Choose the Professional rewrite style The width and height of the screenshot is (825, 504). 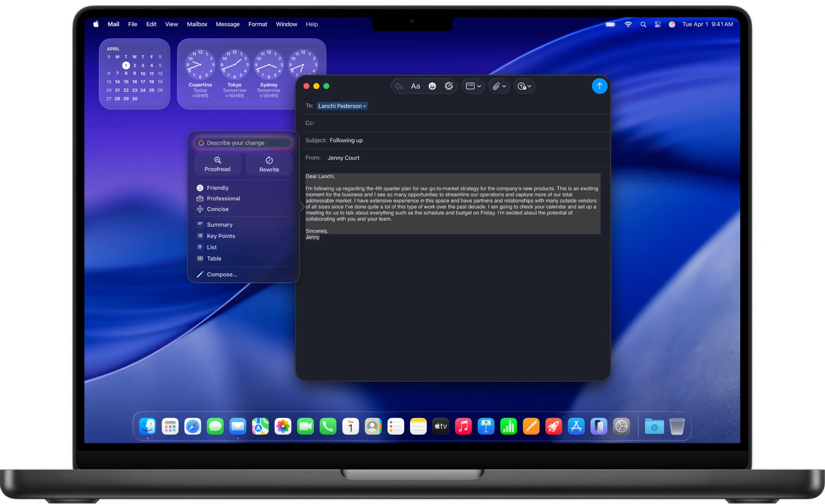coord(223,198)
